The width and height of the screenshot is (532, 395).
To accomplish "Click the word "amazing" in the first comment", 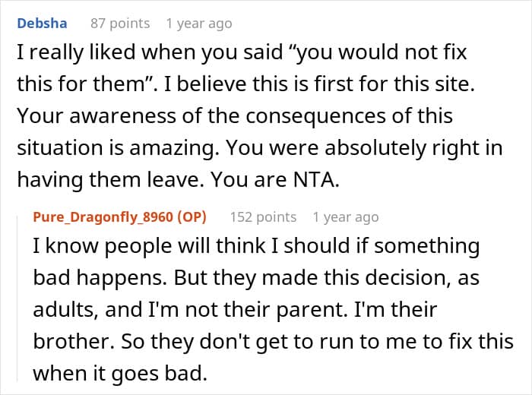I will 224,148.
